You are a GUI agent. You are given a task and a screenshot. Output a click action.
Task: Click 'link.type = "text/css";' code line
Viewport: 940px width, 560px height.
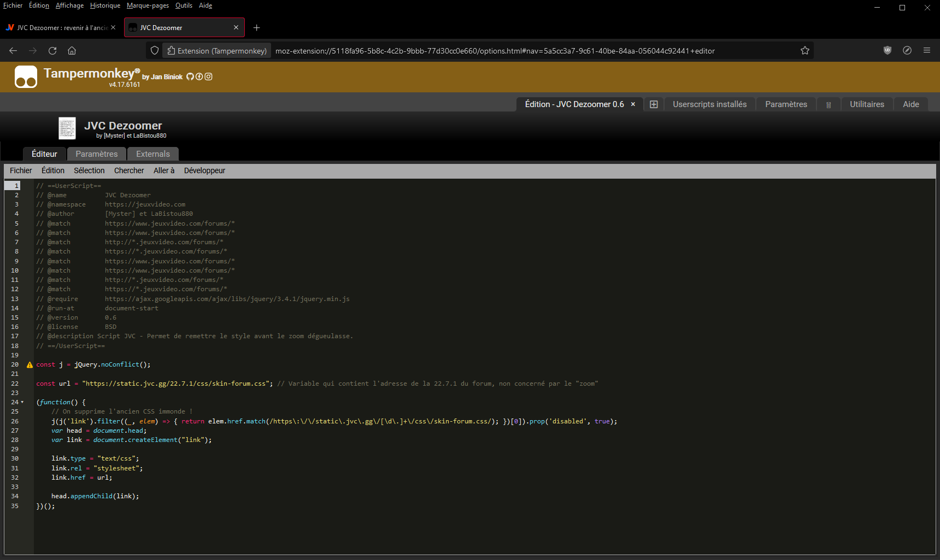point(95,458)
